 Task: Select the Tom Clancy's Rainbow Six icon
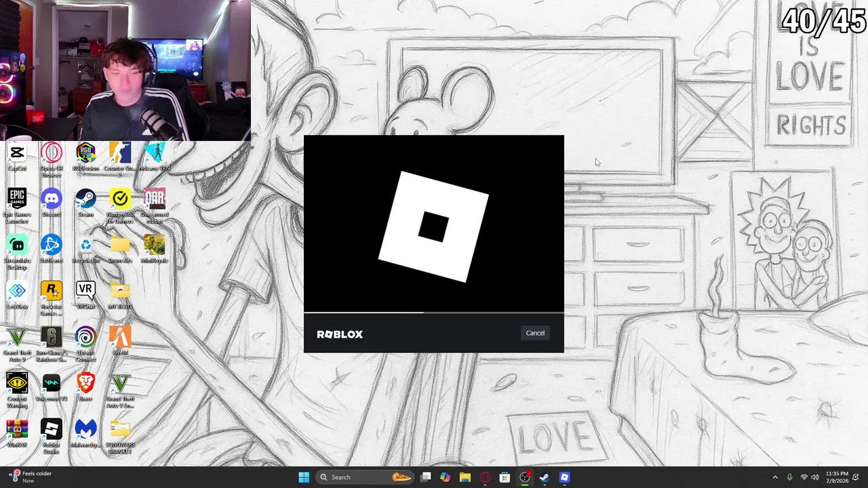(52, 345)
